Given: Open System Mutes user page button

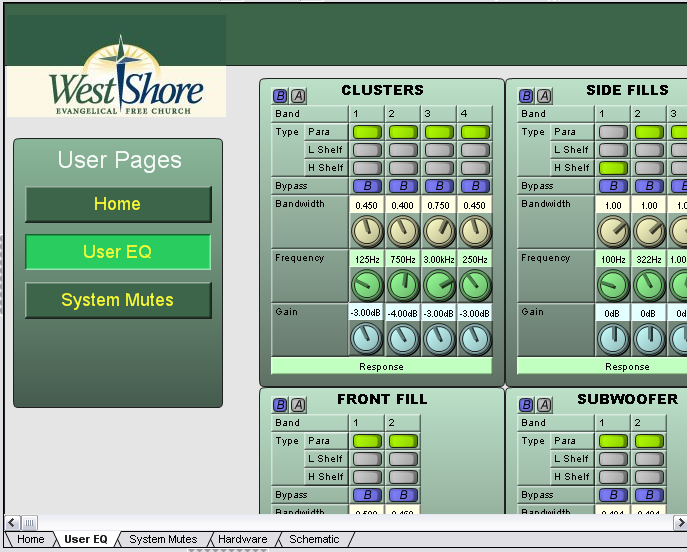Looking at the screenshot, I should (118, 300).
